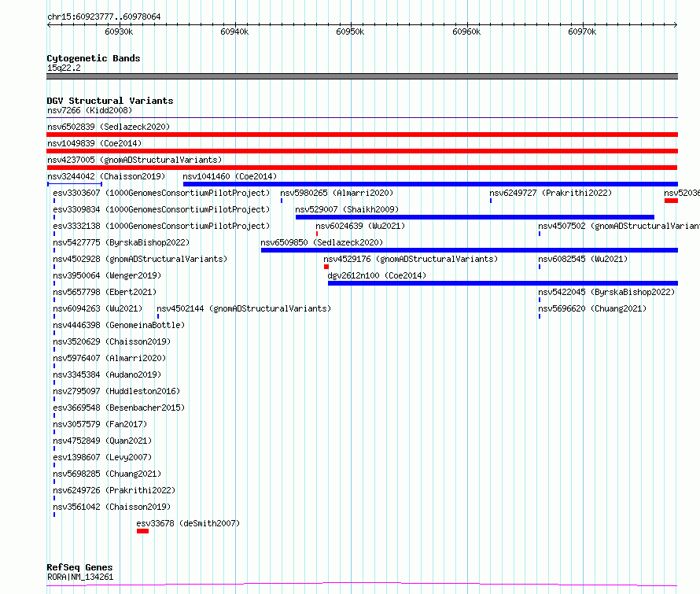Select nsv5698285 (Chuang2021) variant
Viewport: 700px width, 594px height.
(107, 474)
